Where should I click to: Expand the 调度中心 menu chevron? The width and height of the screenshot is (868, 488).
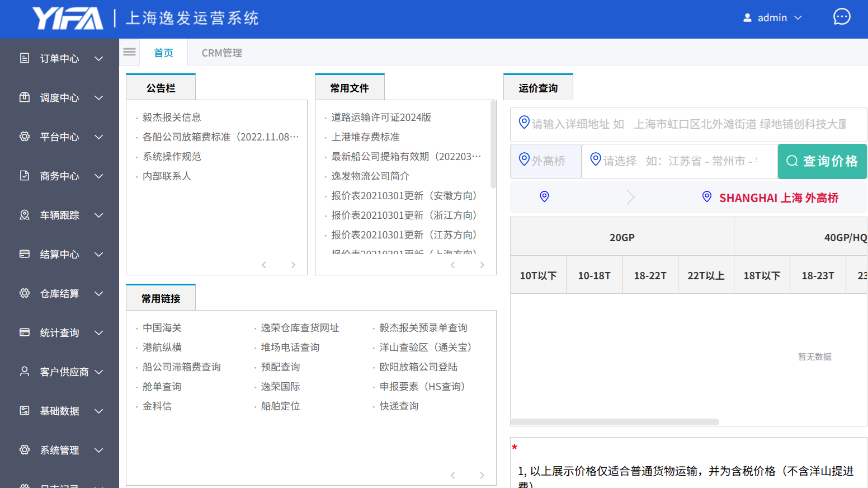[99, 97]
